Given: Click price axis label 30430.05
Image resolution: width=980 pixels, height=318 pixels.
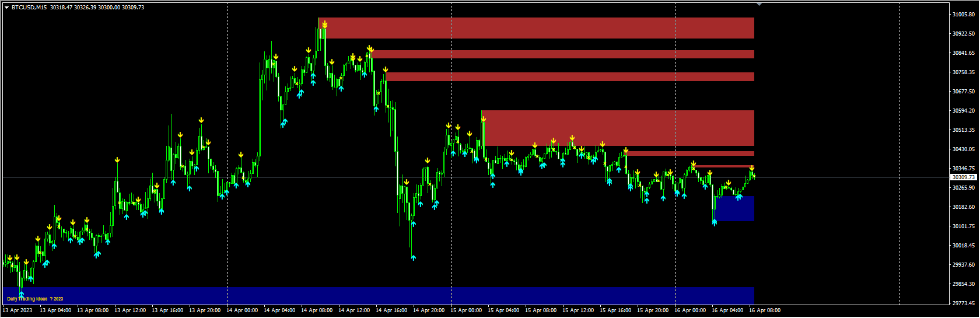Looking at the screenshot, I should [964, 149].
